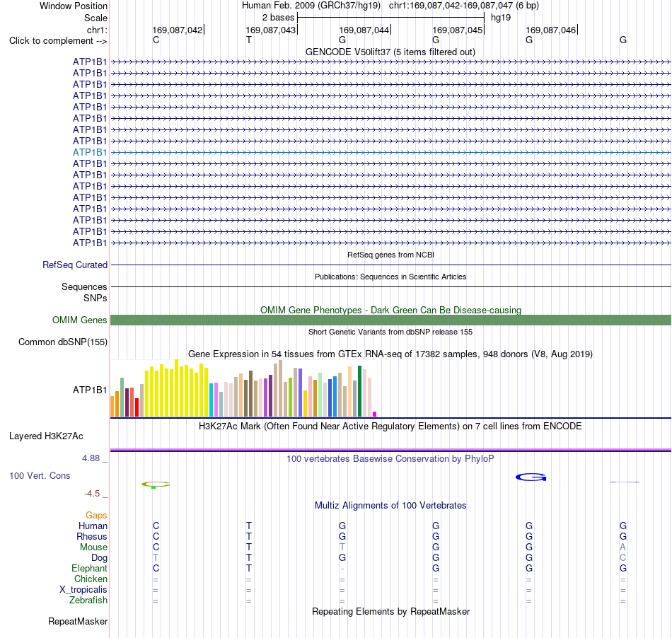Click '100 vertebrates Basewise Conservation by PhyloP' title
Viewport: 672px width, 638px height.
pos(390,458)
